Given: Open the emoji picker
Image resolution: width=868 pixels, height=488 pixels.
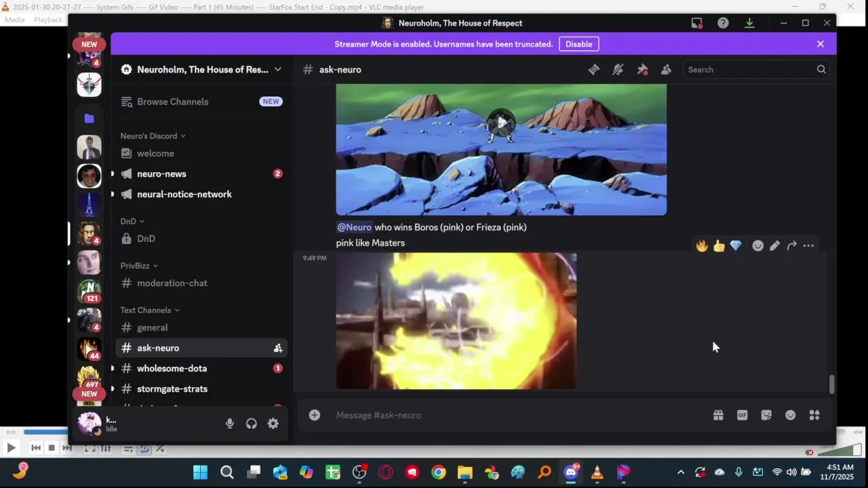Looking at the screenshot, I should (x=791, y=415).
